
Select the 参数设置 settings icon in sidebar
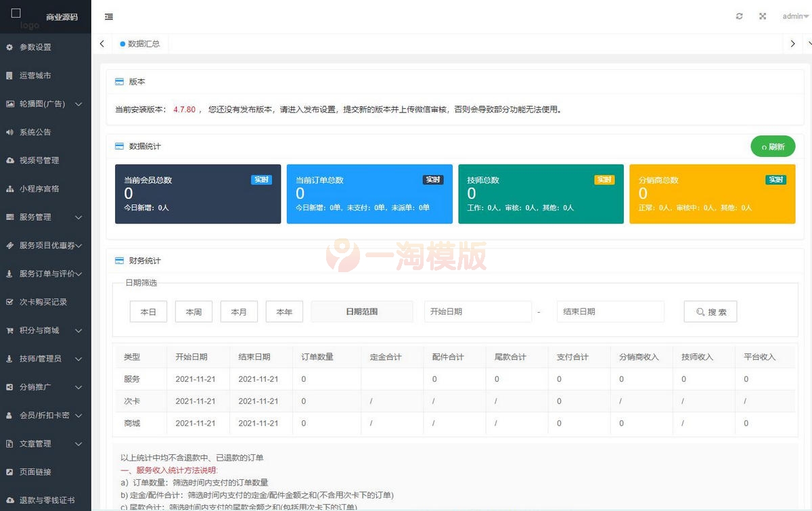(9, 47)
